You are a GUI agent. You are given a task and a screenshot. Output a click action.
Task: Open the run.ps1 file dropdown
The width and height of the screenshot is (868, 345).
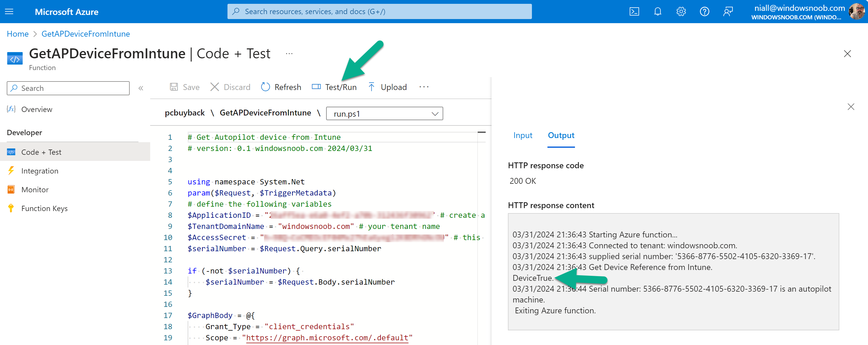(384, 114)
